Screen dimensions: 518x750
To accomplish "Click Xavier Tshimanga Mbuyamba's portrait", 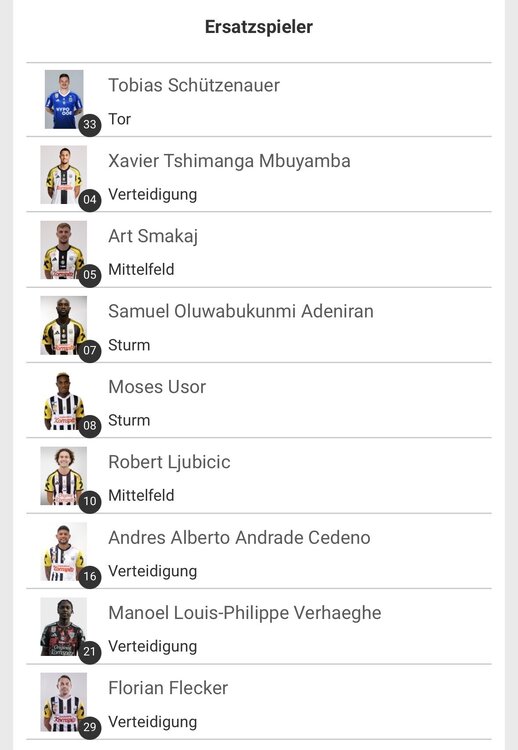I will 64,175.
